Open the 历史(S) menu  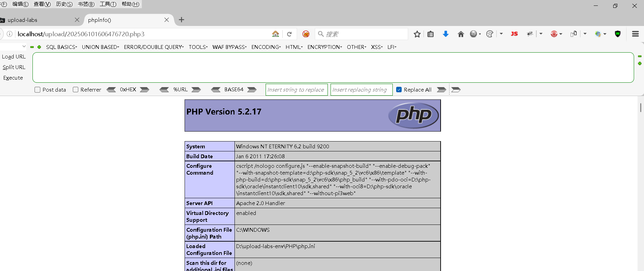64,4
